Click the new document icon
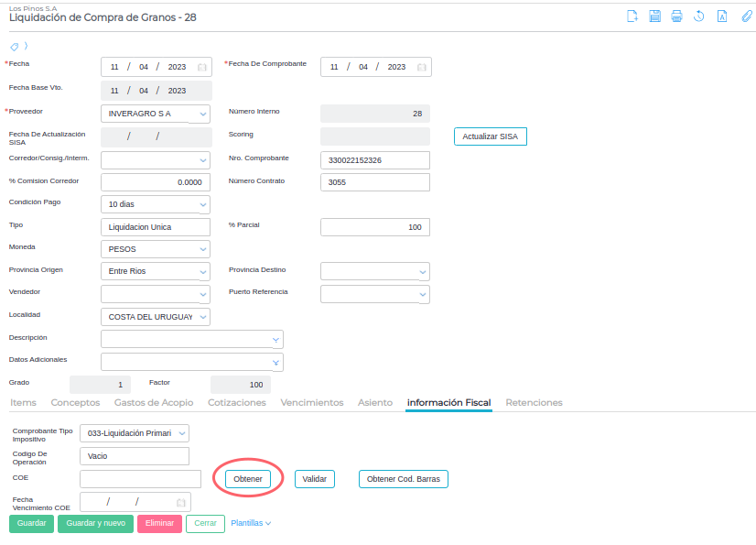 tap(632, 16)
